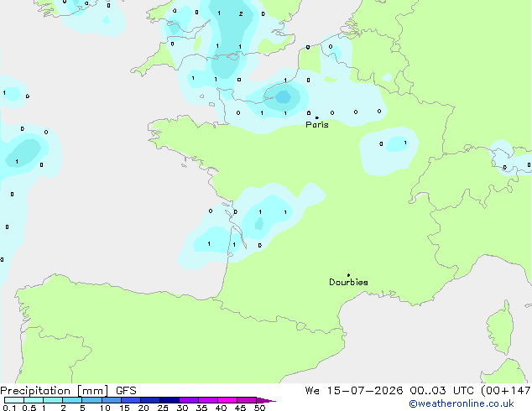The image size is (532, 411).
Task: Select the 40 mm magenta legend swatch
Action: pos(227,400)
